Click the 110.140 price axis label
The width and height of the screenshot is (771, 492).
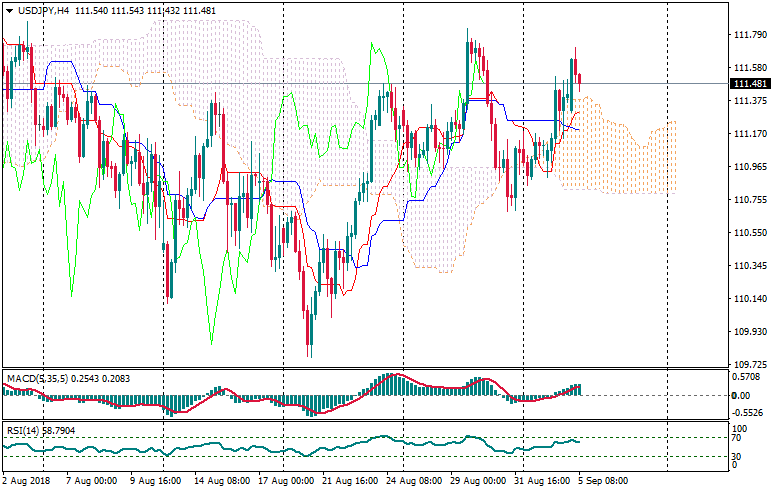coord(750,299)
